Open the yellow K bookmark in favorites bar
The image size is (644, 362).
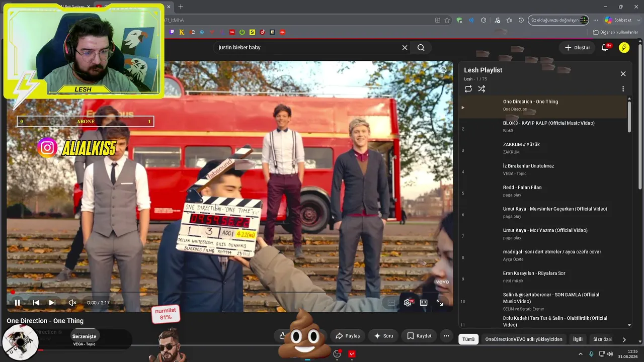182,32
